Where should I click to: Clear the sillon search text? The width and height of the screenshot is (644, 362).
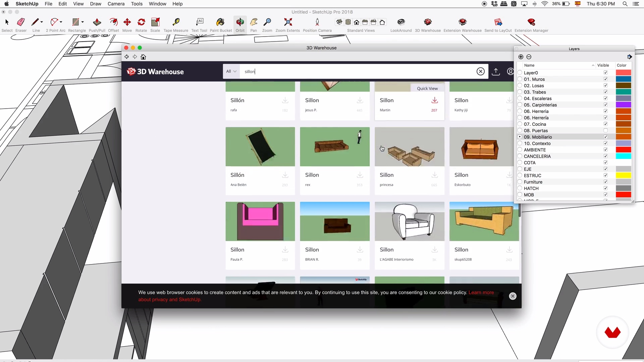[x=481, y=71]
